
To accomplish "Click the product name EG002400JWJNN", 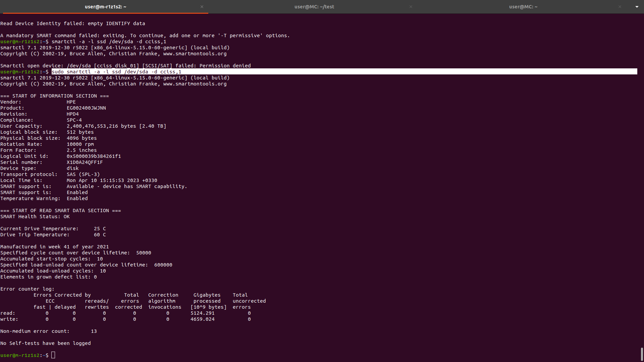I will 86,108.
